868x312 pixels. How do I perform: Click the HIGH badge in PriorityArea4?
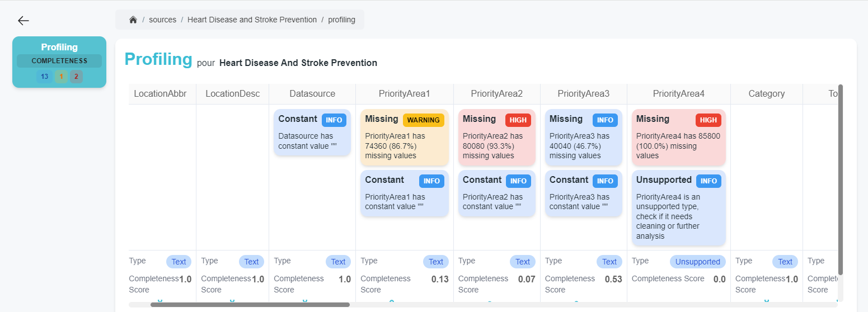(x=708, y=120)
